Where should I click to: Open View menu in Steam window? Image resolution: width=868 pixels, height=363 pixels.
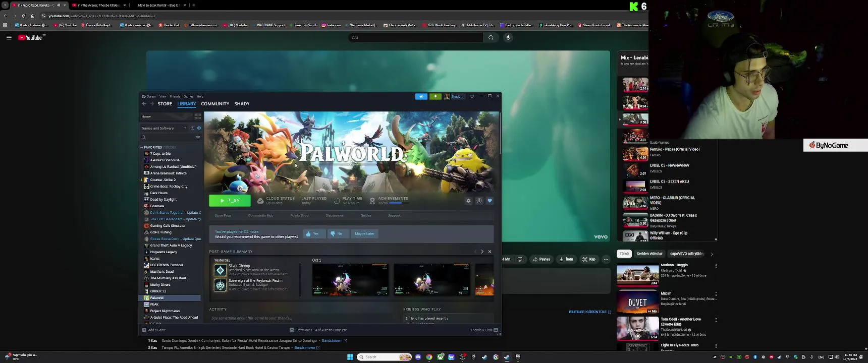click(x=162, y=96)
